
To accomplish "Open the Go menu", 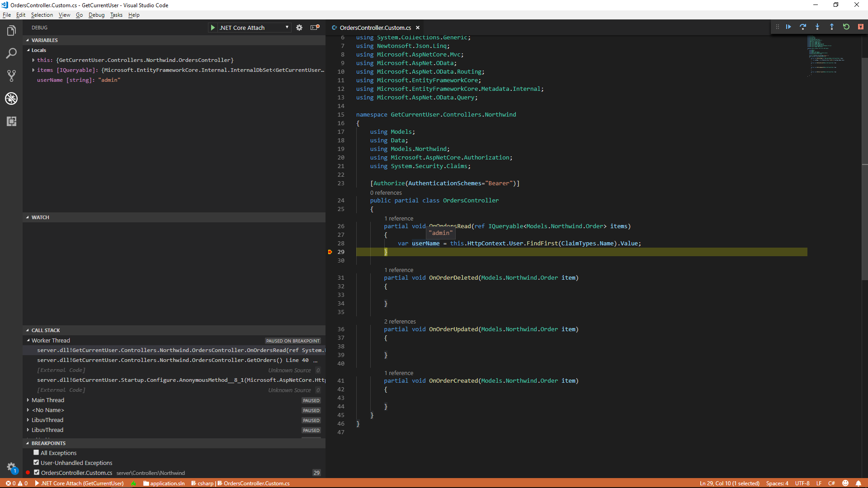I will (x=80, y=15).
